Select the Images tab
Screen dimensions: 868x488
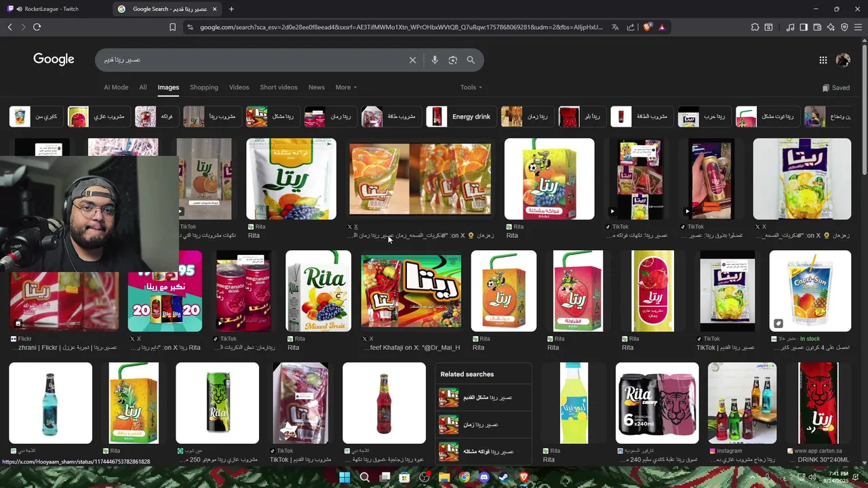coord(168,87)
